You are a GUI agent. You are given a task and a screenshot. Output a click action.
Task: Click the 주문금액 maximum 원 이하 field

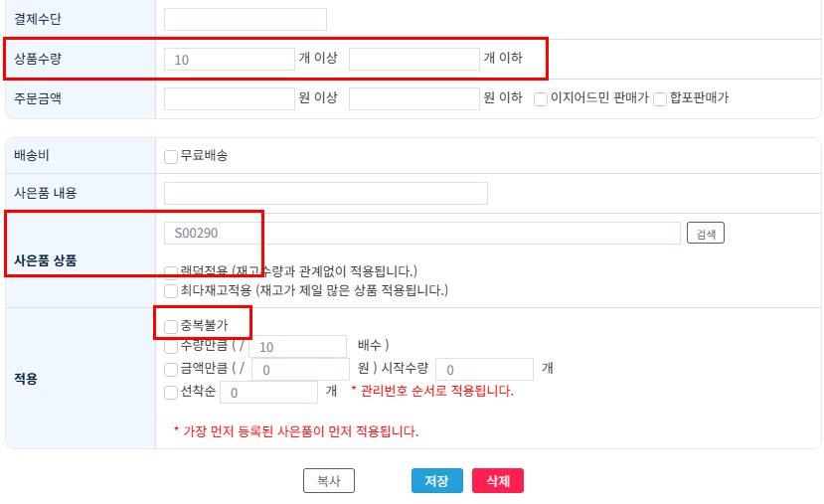(414, 98)
